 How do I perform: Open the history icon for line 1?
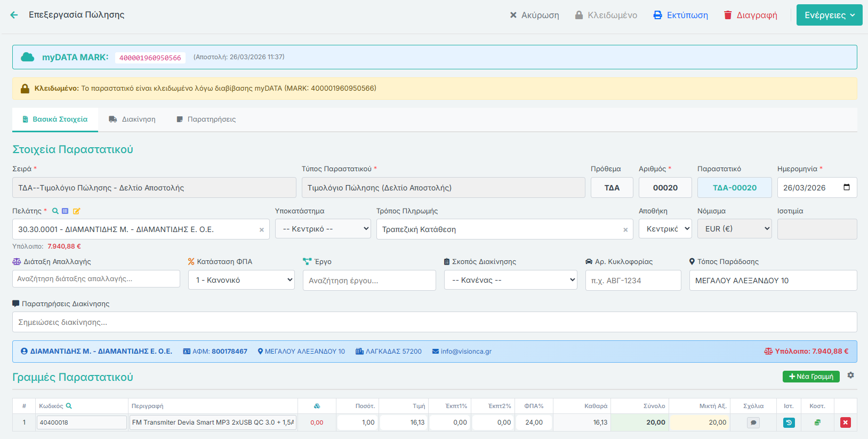pyautogui.click(x=789, y=422)
